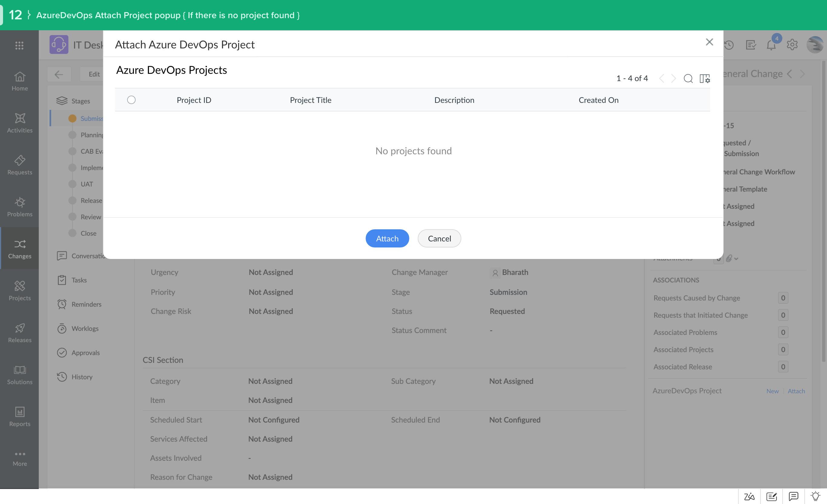The image size is (827, 504).
Task: Close the Attach Azure DevOps Project popup
Action: point(709,42)
